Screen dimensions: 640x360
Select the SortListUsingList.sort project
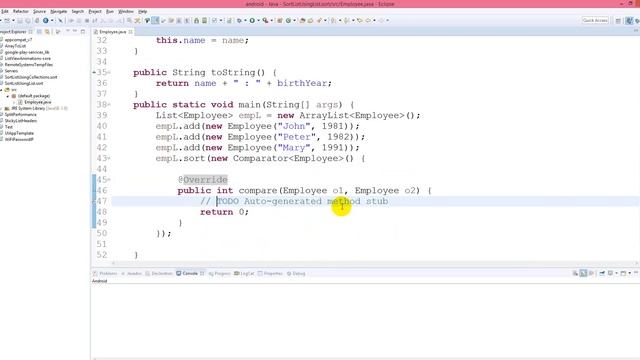[x=24, y=83]
